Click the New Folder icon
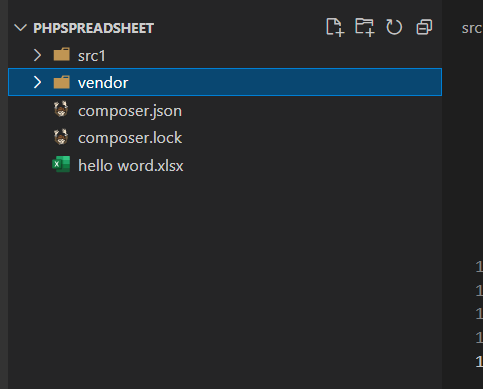This screenshot has height=389, width=483. pos(365,27)
